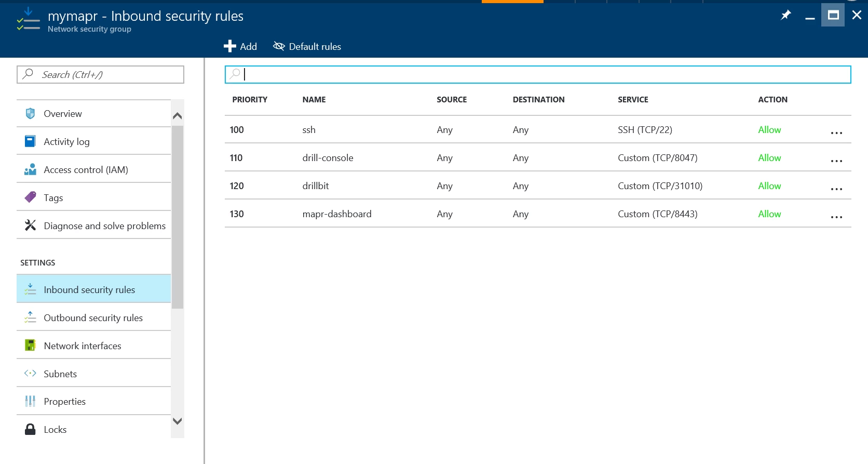Click the Add plus icon

[229, 46]
